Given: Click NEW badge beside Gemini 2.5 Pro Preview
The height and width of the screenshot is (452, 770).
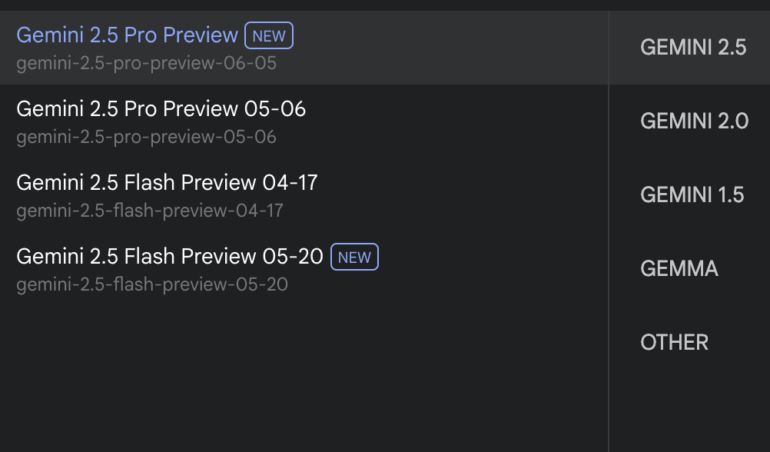Looking at the screenshot, I should [x=268, y=37].
